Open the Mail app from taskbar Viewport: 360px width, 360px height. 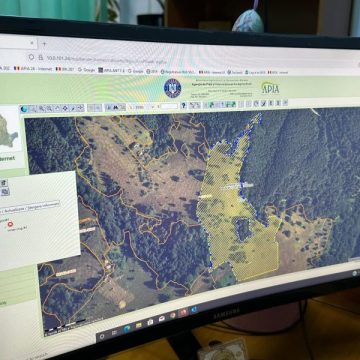coord(162,318)
